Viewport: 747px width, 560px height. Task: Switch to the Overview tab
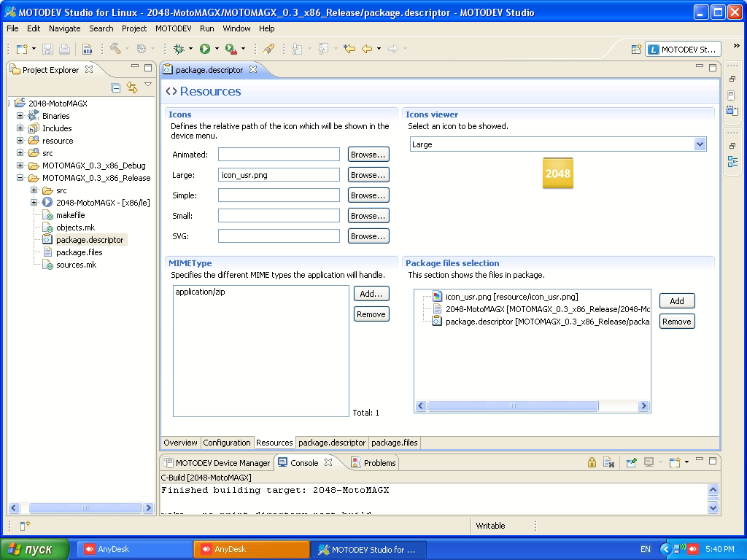tap(180, 443)
